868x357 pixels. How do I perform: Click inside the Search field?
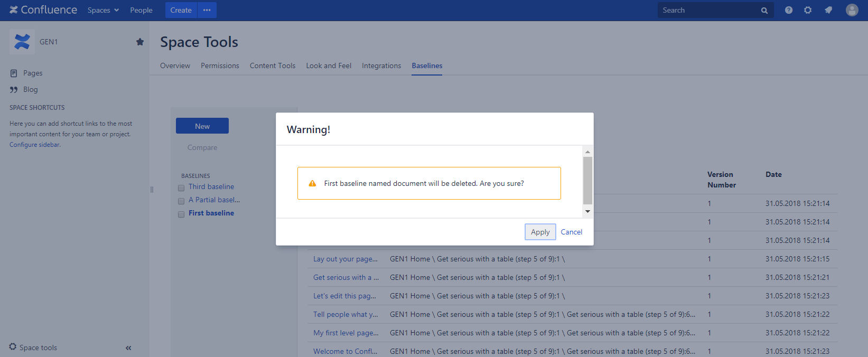pos(708,10)
